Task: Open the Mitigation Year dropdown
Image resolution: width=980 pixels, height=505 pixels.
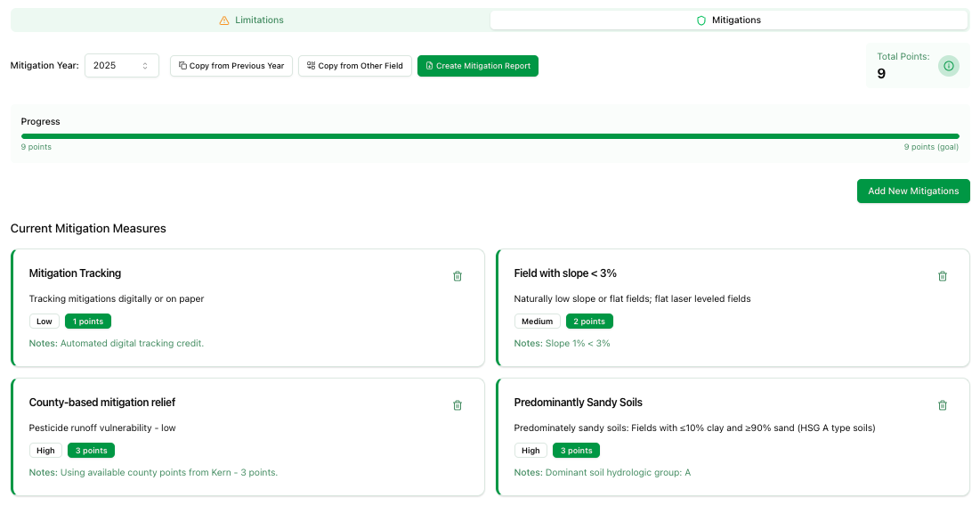Action: point(122,66)
